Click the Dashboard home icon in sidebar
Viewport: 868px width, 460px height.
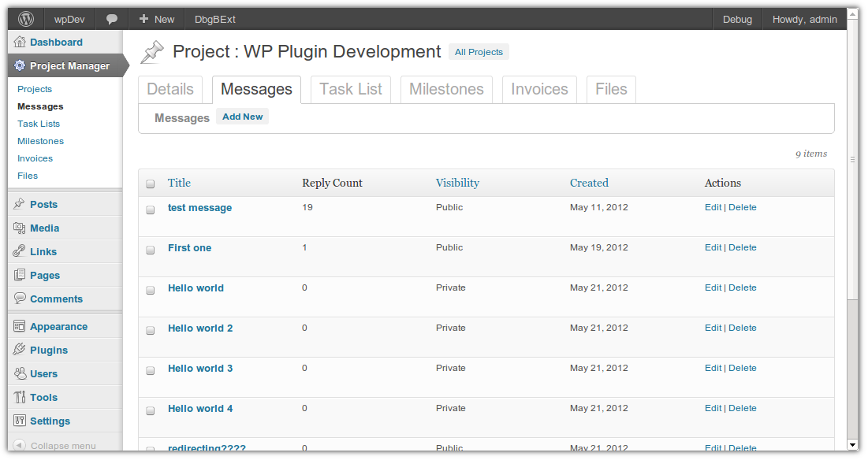point(20,43)
